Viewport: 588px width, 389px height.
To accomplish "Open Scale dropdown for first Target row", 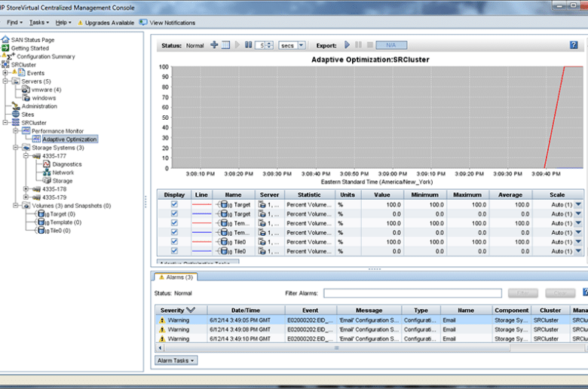I will [578, 204].
